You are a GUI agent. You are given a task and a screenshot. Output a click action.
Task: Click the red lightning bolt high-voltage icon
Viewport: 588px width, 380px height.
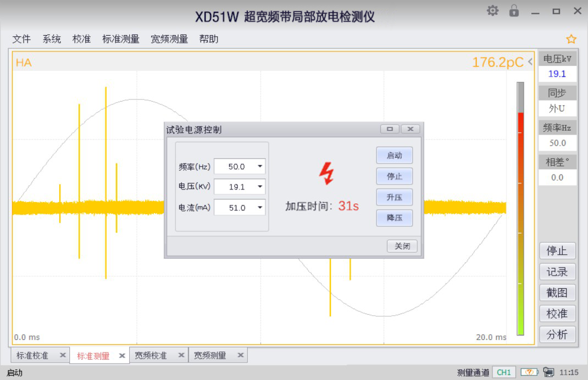coord(326,174)
